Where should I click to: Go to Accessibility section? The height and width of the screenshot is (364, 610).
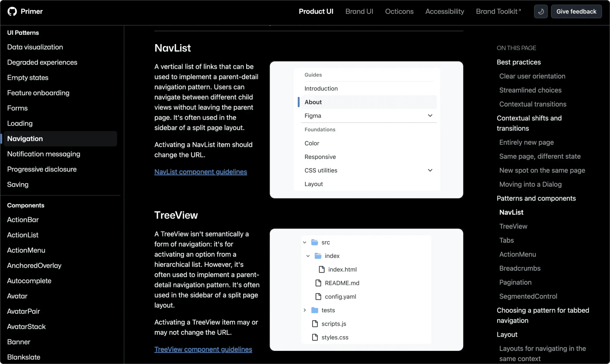point(444,12)
